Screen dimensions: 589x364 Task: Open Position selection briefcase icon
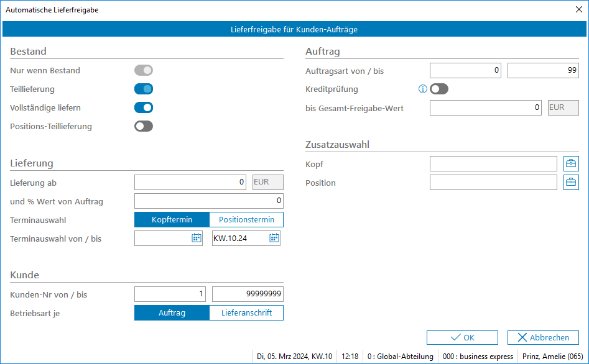pyautogui.click(x=570, y=183)
